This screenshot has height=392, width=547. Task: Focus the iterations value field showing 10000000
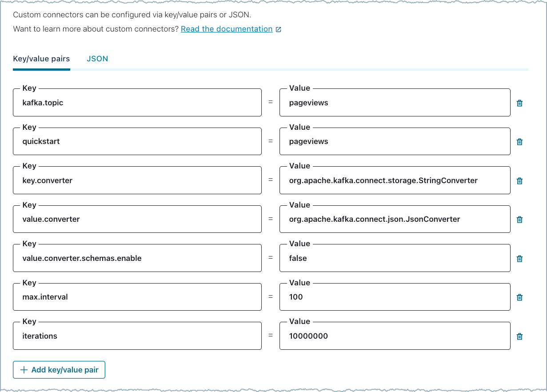coord(395,336)
